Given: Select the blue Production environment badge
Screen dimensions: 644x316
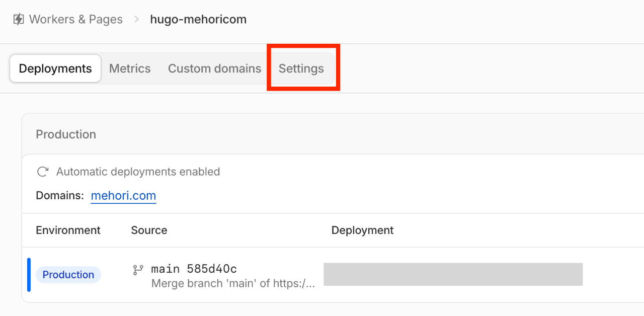Looking at the screenshot, I should click(68, 275).
